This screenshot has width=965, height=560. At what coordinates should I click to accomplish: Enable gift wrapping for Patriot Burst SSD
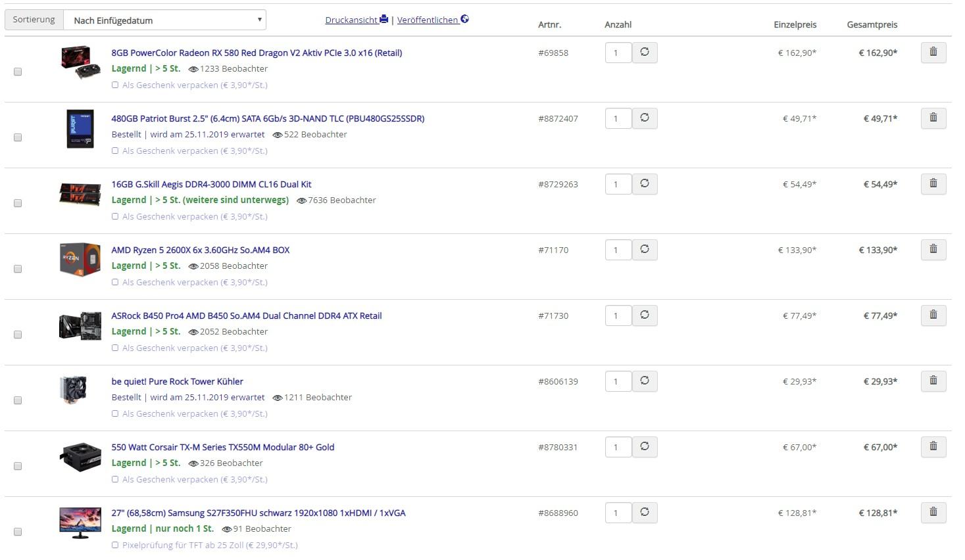(x=115, y=151)
